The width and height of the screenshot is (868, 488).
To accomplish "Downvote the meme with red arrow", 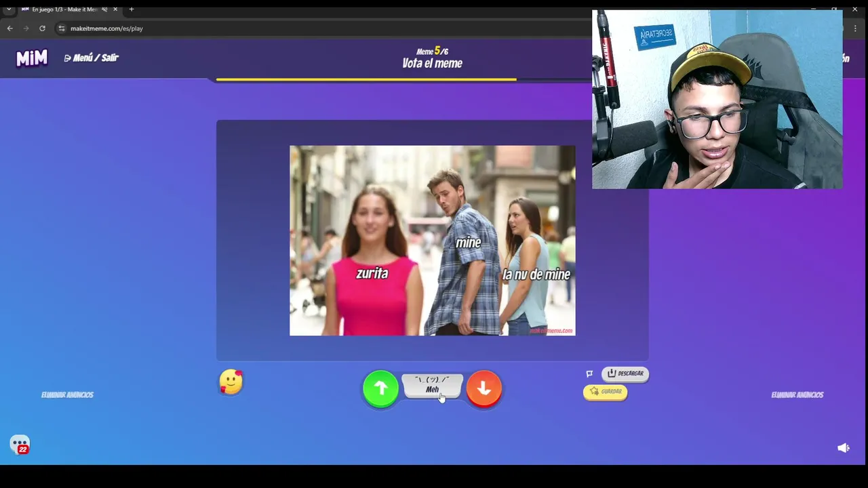I will click(x=484, y=388).
